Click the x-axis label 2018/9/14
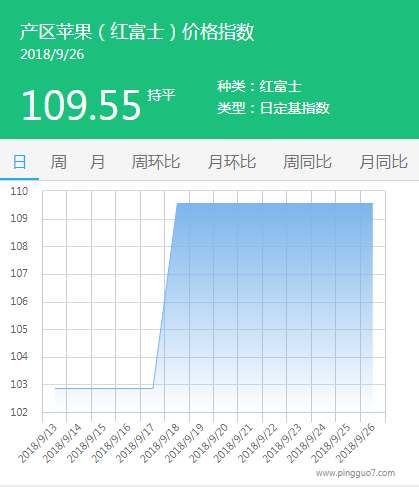Viewport: 419px width, 487px height. (x=62, y=444)
